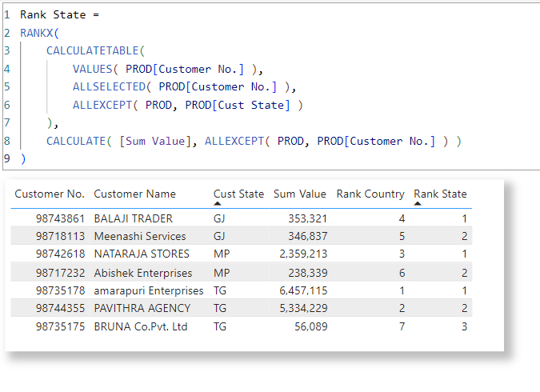Click Sum Value 2,359,213 cell
The height and width of the screenshot is (392, 540).
pyautogui.click(x=303, y=254)
